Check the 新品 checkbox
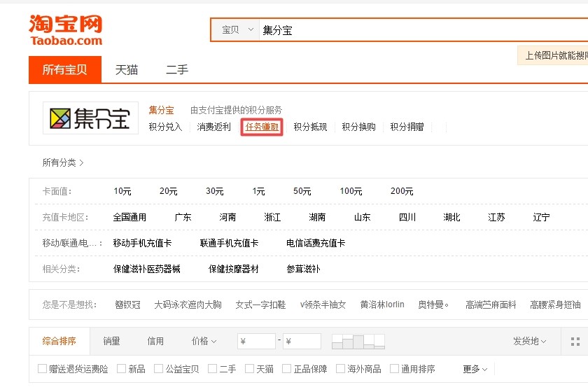Viewport: 588px width, 392px height. [x=122, y=369]
